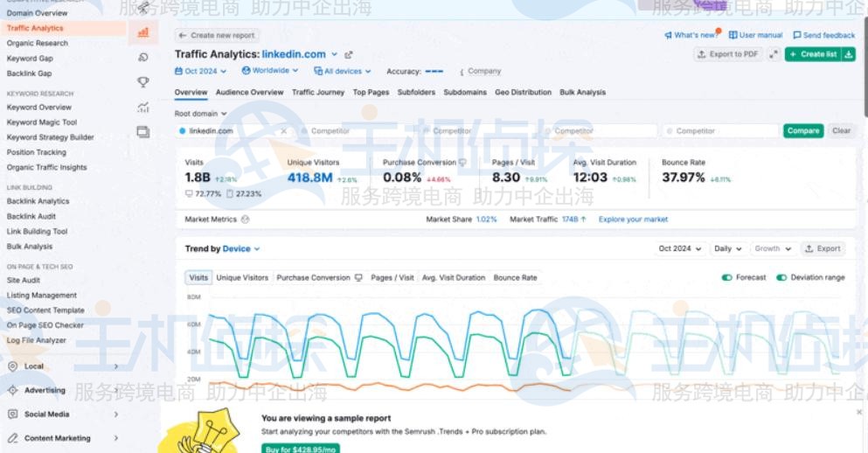
Task: Click Create new report button
Action: [217, 36]
